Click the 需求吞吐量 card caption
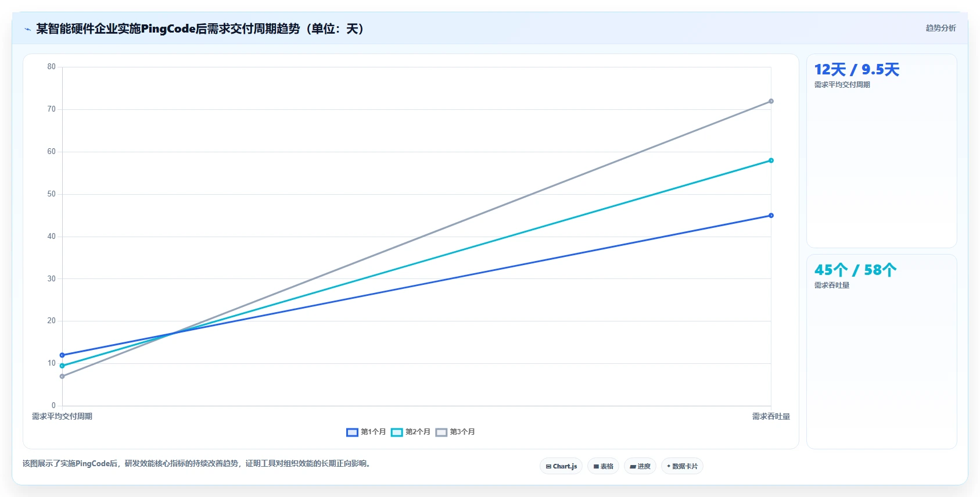The width and height of the screenshot is (980, 497). [832, 285]
